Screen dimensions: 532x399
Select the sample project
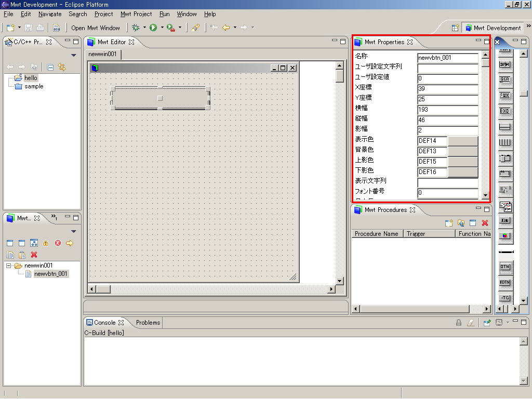click(x=34, y=86)
